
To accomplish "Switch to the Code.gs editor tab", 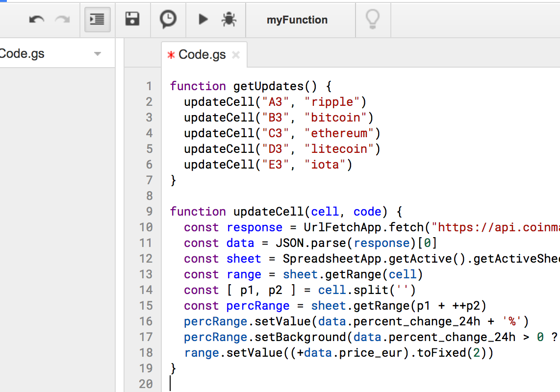I will point(202,55).
